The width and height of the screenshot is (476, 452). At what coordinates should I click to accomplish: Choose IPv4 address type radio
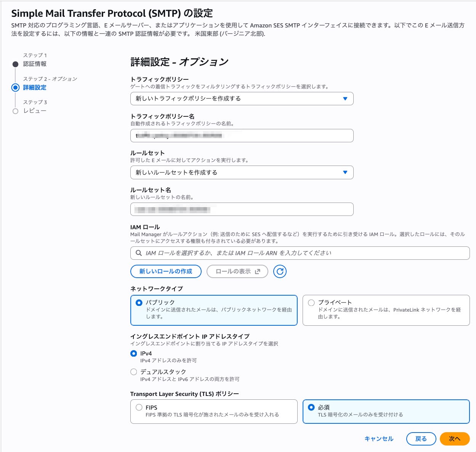[x=133, y=354]
